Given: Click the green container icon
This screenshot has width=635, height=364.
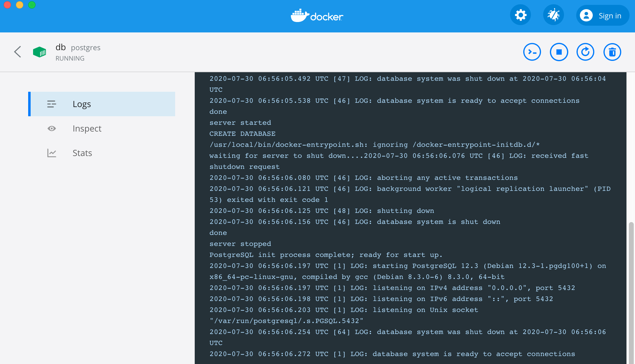Looking at the screenshot, I should click(x=39, y=52).
